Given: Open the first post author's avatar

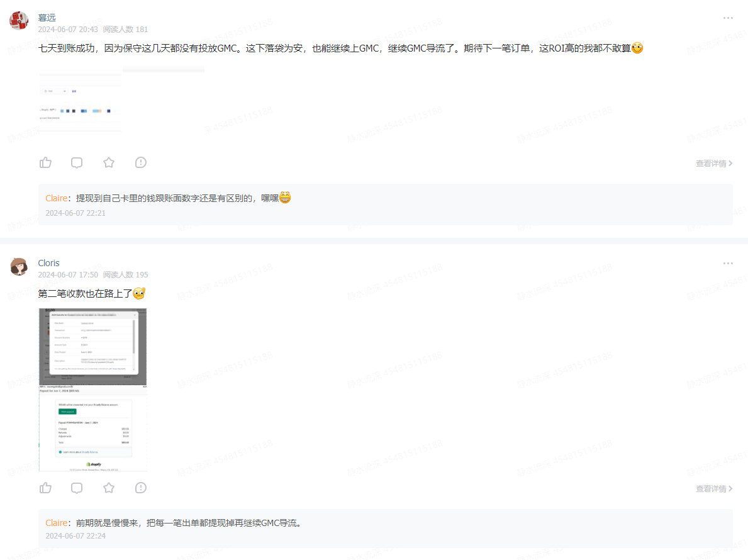Looking at the screenshot, I should click(x=19, y=21).
